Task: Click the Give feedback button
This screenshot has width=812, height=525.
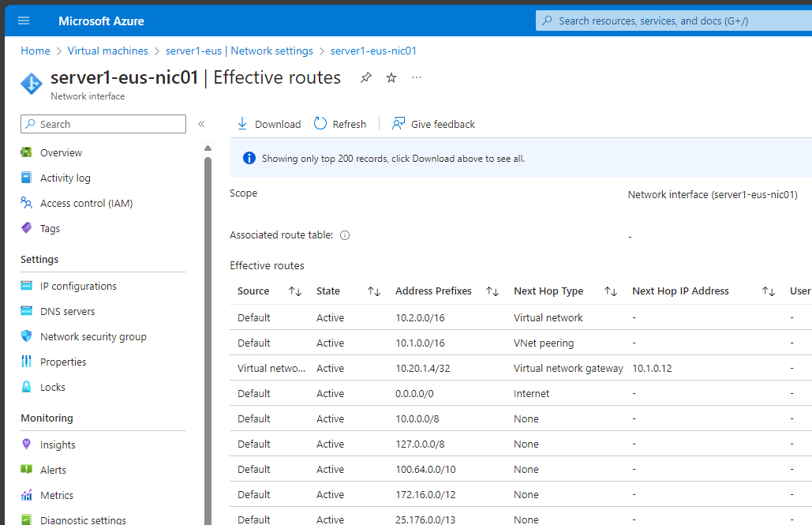Action: 433,124
